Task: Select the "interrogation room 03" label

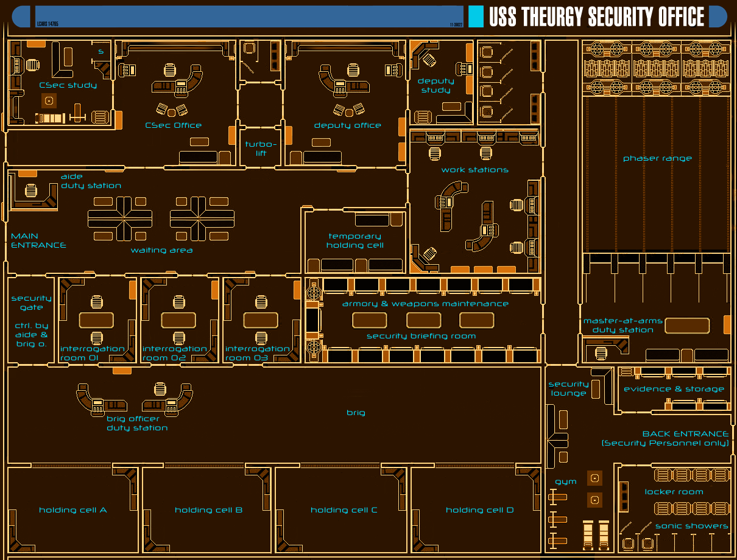Action: pos(257,353)
